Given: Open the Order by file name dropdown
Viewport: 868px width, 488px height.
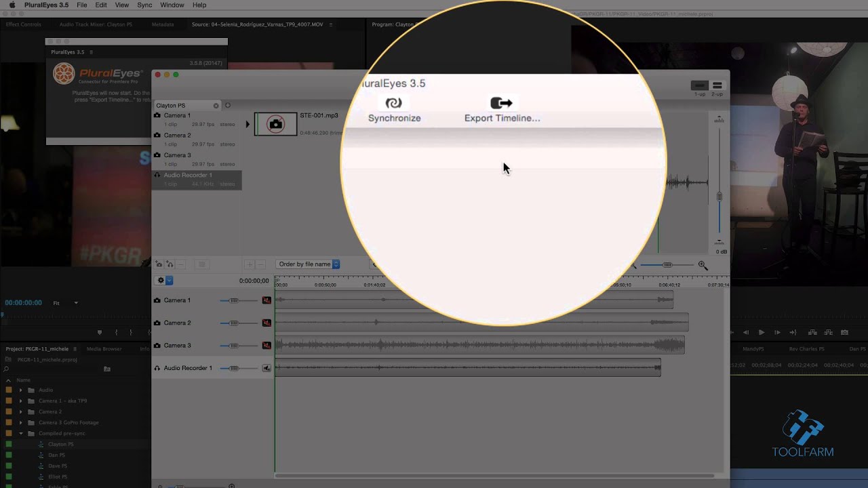Looking at the screenshot, I should [x=308, y=264].
